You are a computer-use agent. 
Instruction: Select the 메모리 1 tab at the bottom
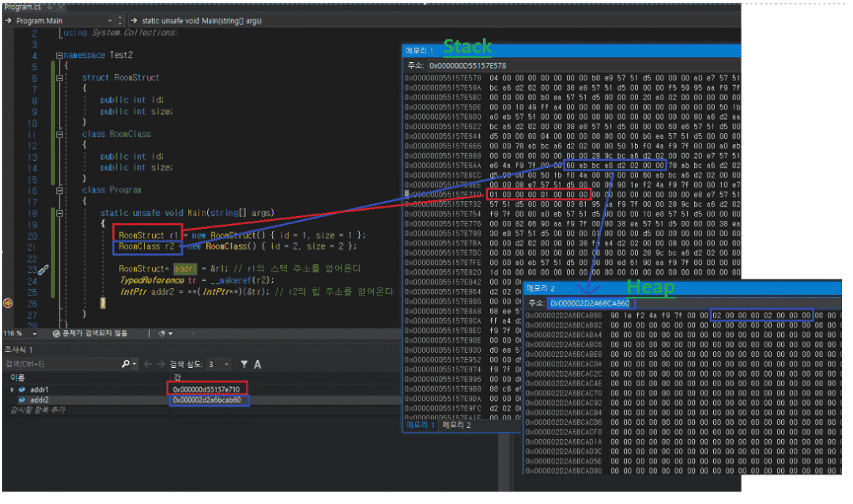(x=420, y=425)
